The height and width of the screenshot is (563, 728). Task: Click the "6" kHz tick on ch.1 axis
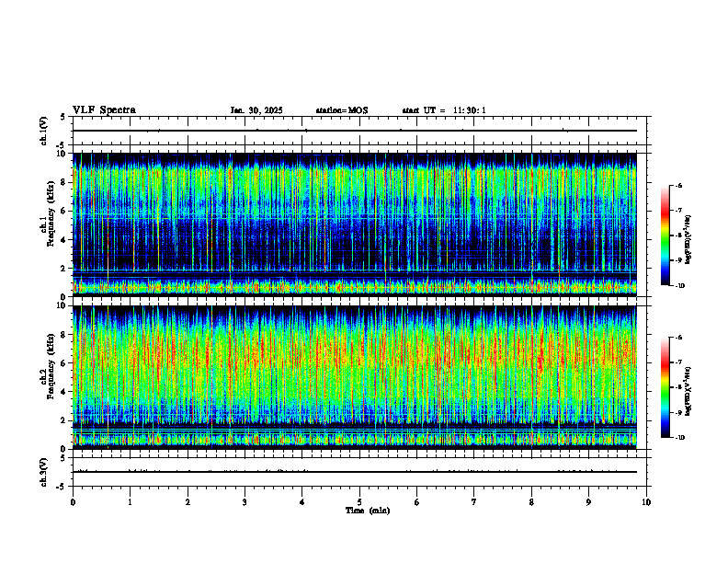[x=64, y=212]
